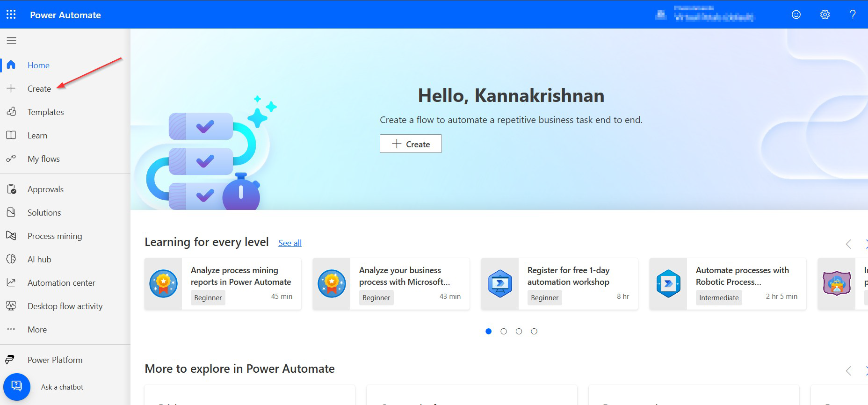Open Learn from the sidebar
Viewport: 868px width, 405px height.
(x=37, y=135)
